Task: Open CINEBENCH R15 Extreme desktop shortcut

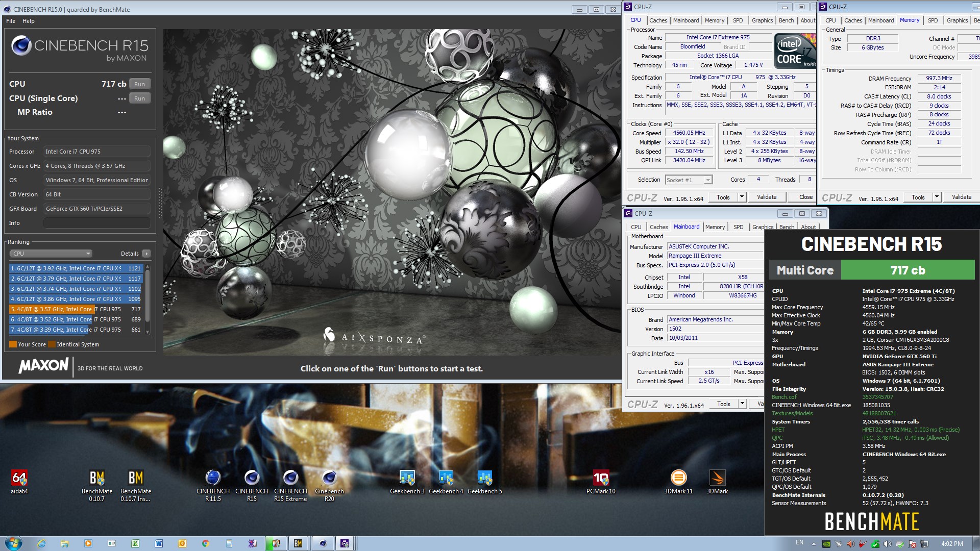Action: tap(290, 485)
